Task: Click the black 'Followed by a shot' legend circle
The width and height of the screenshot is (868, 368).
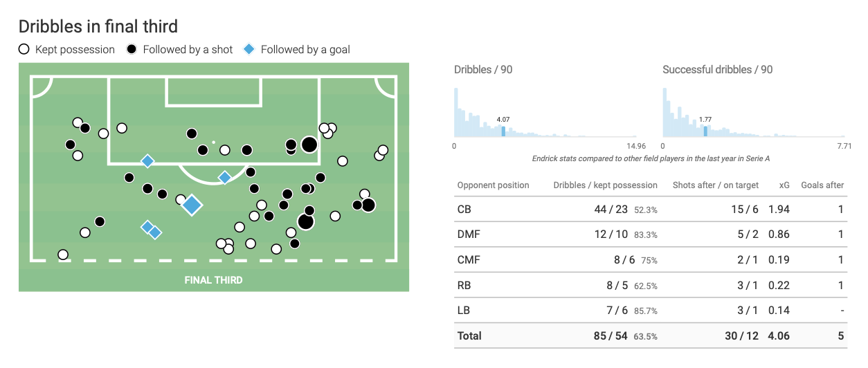Action: pos(132,50)
